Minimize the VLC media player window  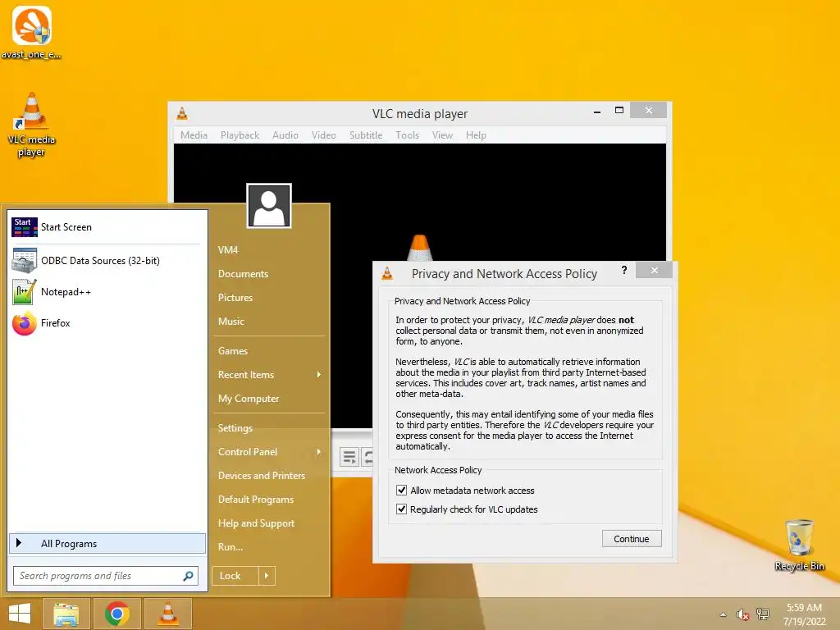(x=597, y=111)
